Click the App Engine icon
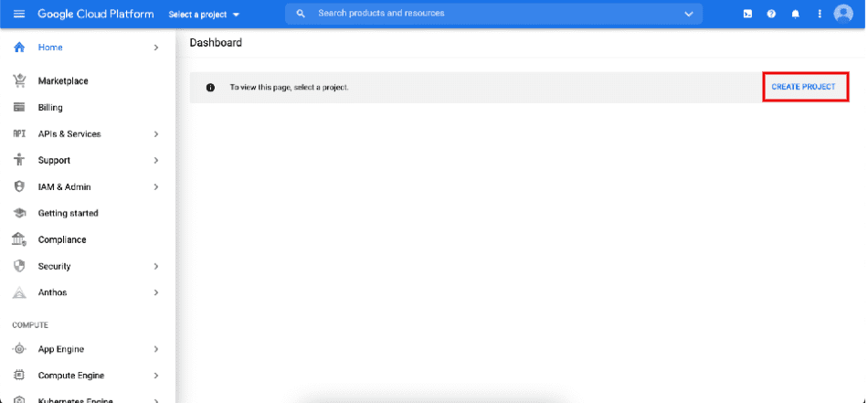The image size is (868, 403). tap(19, 349)
